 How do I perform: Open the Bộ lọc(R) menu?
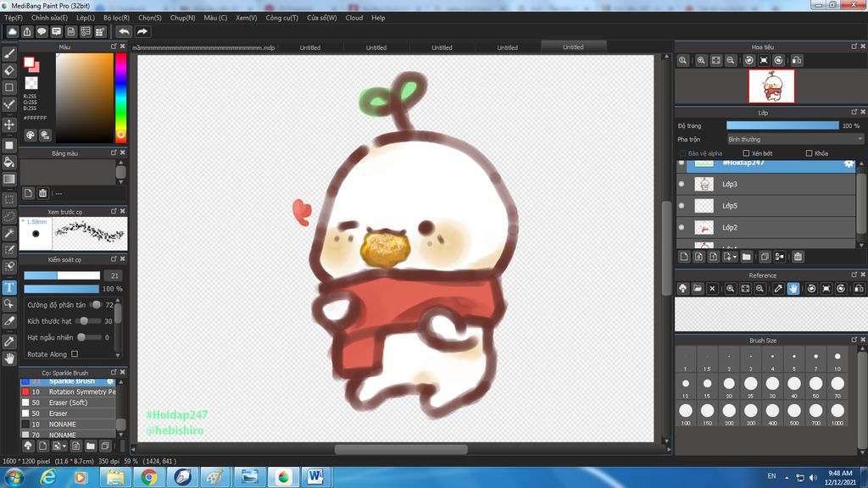tap(116, 18)
